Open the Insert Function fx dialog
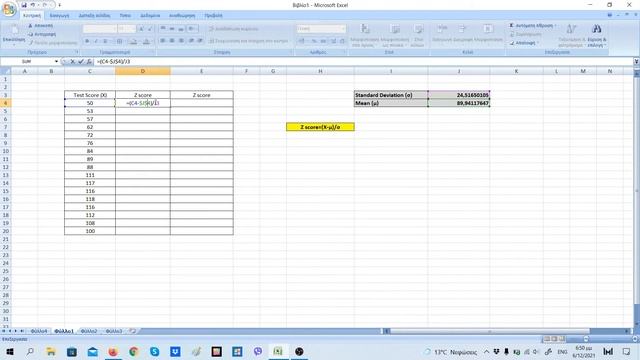The image size is (640, 360). pos(89,62)
